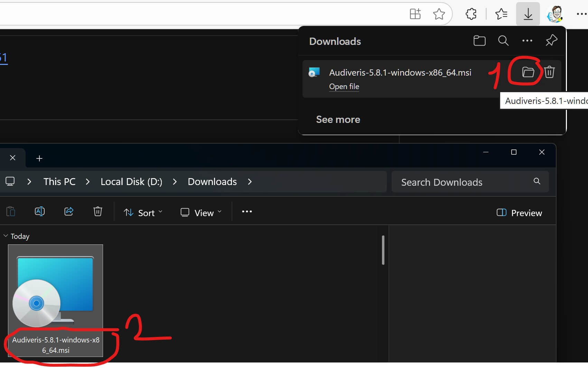This screenshot has width=588, height=368.
Task: Select the Audiveris msi file thumbnail
Action: (55, 293)
